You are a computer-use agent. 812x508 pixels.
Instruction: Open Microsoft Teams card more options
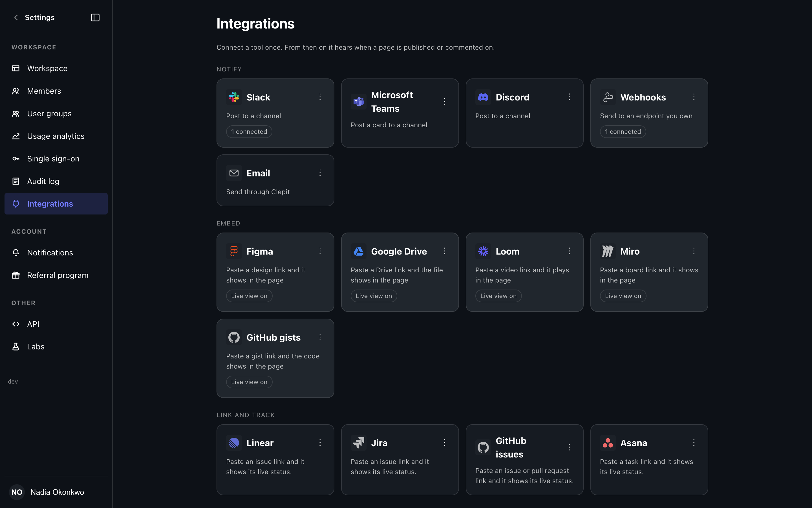click(445, 102)
